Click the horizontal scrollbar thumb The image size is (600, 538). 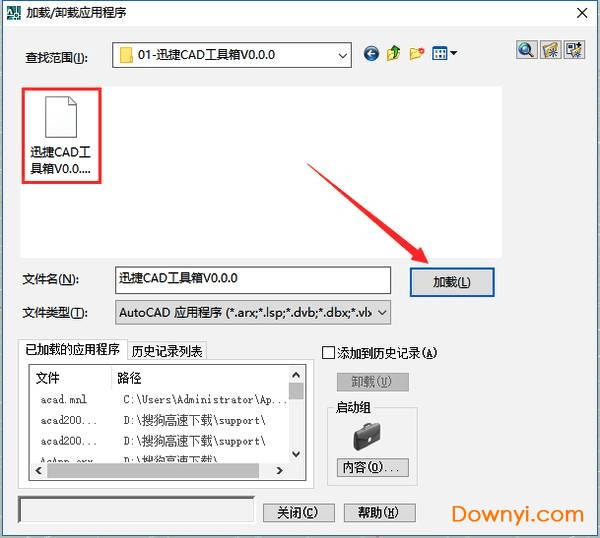click(153, 471)
